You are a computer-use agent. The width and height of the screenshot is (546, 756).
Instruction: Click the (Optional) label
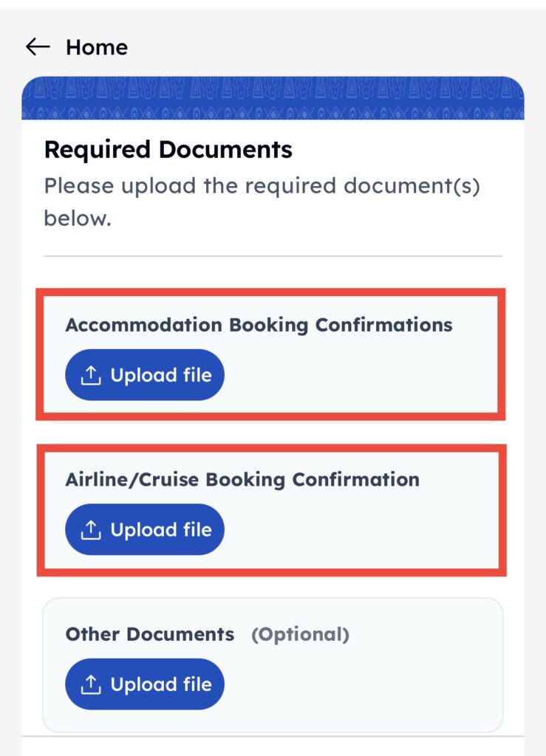tap(300, 634)
